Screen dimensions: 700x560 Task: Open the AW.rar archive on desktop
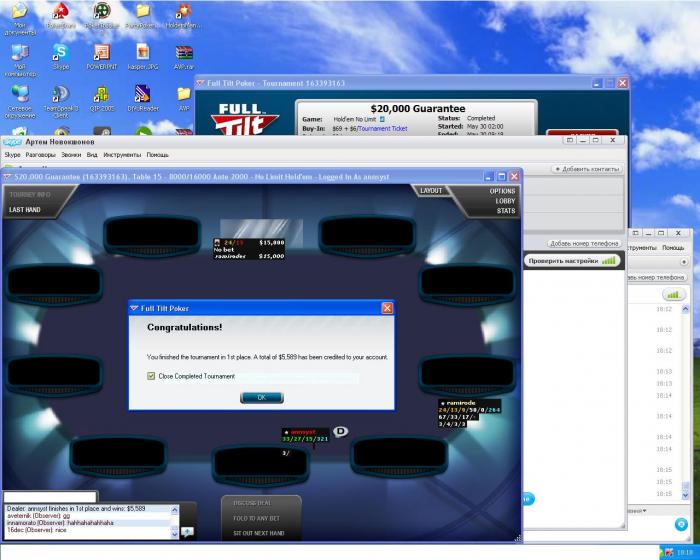[x=184, y=56]
